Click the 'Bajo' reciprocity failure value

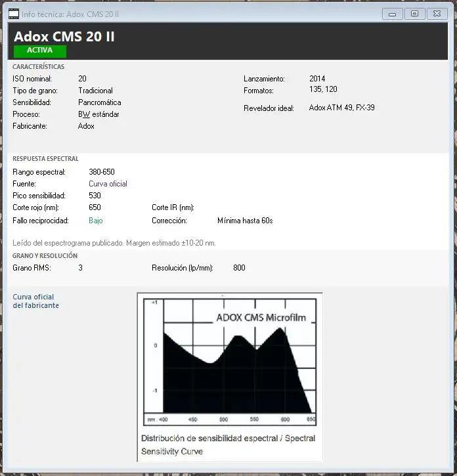[x=96, y=221]
